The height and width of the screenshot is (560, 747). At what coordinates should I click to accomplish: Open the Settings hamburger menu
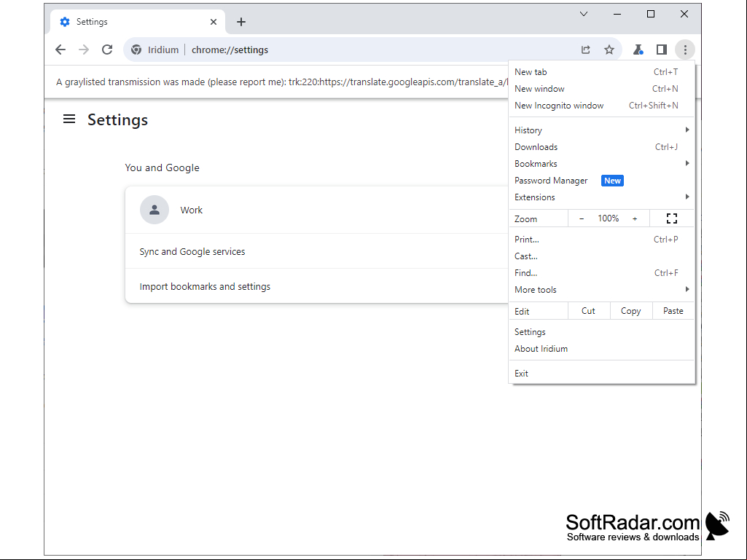pyautogui.click(x=69, y=119)
